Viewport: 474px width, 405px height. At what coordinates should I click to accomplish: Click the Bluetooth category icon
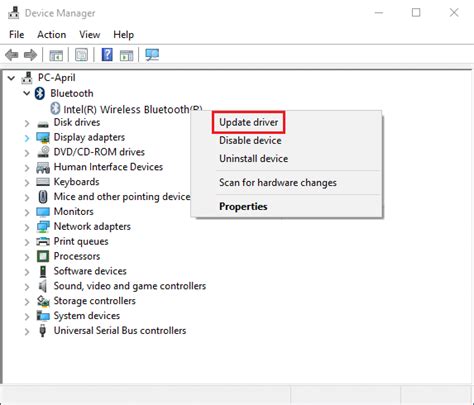pos(40,93)
